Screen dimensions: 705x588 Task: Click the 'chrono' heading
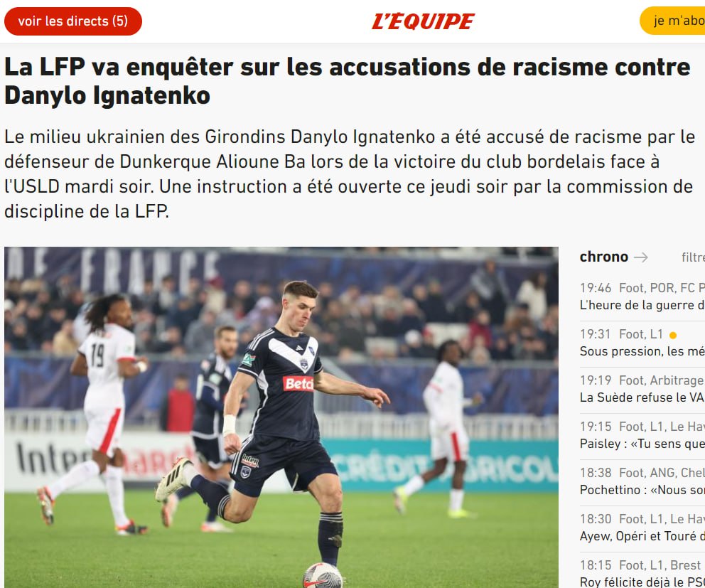point(604,257)
